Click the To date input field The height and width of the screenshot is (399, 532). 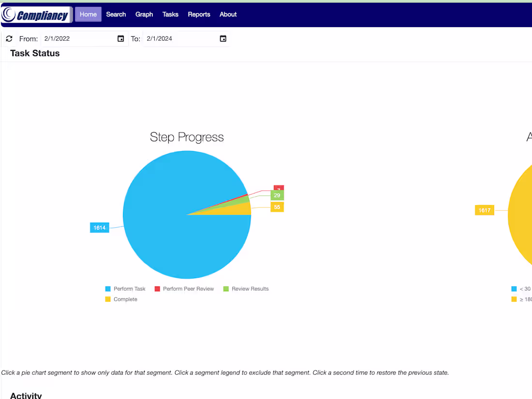(174, 38)
